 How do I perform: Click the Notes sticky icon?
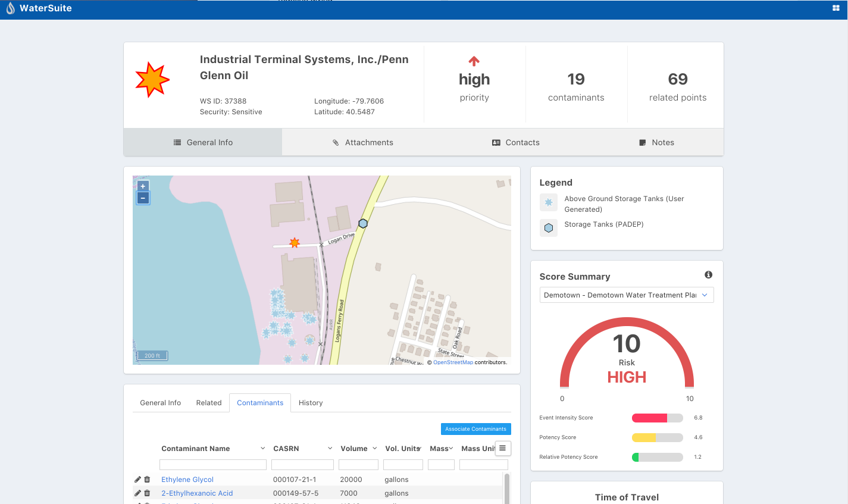pyautogui.click(x=643, y=143)
